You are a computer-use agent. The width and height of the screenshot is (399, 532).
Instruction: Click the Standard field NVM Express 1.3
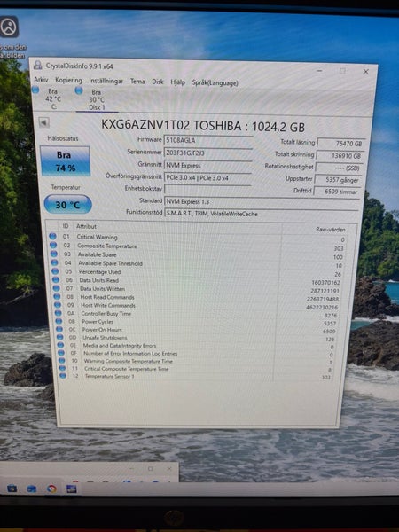[x=262, y=201]
